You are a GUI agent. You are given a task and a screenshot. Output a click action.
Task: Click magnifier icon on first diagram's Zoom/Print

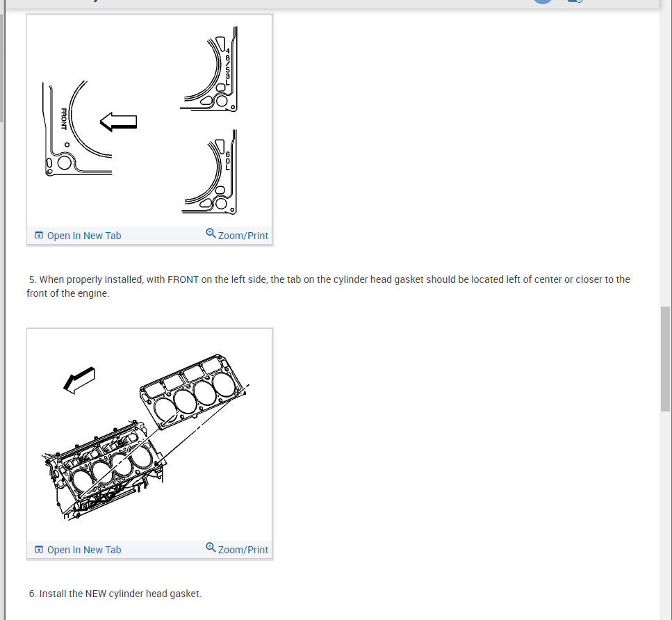211,234
